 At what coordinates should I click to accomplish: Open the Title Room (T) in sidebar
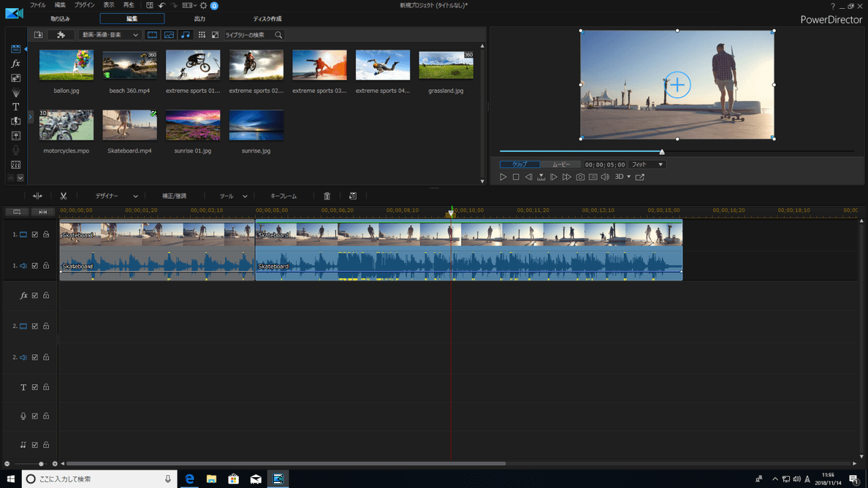(x=16, y=107)
